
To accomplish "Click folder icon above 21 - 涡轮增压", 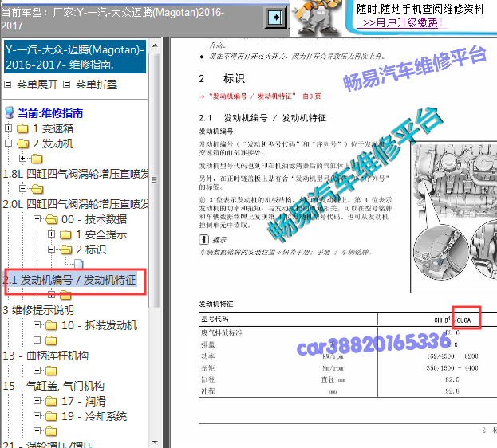I will (51, 431).
